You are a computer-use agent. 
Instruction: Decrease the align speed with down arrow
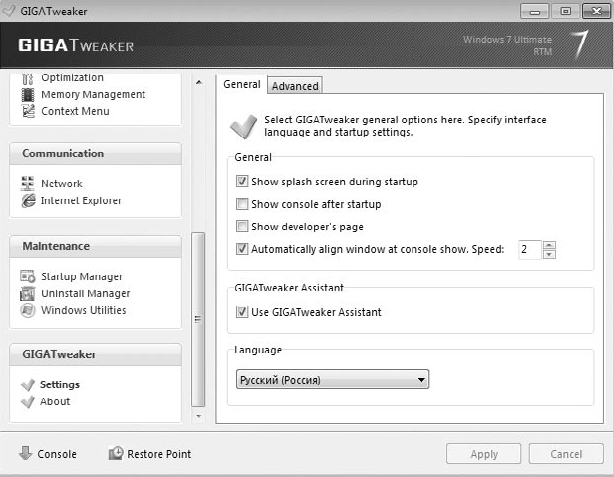(549, 255)
